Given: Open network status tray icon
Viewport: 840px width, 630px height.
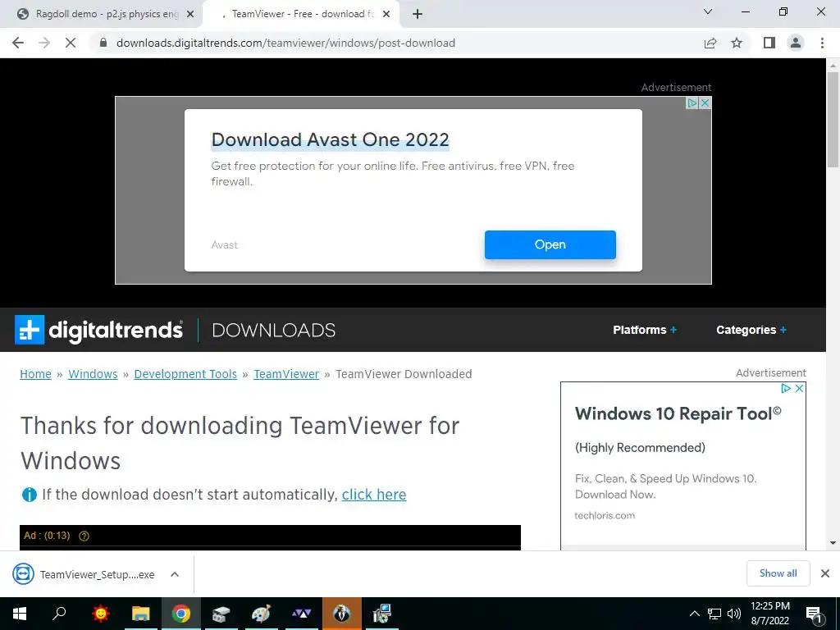Looking at the screenshot, I should coord(714,614).
